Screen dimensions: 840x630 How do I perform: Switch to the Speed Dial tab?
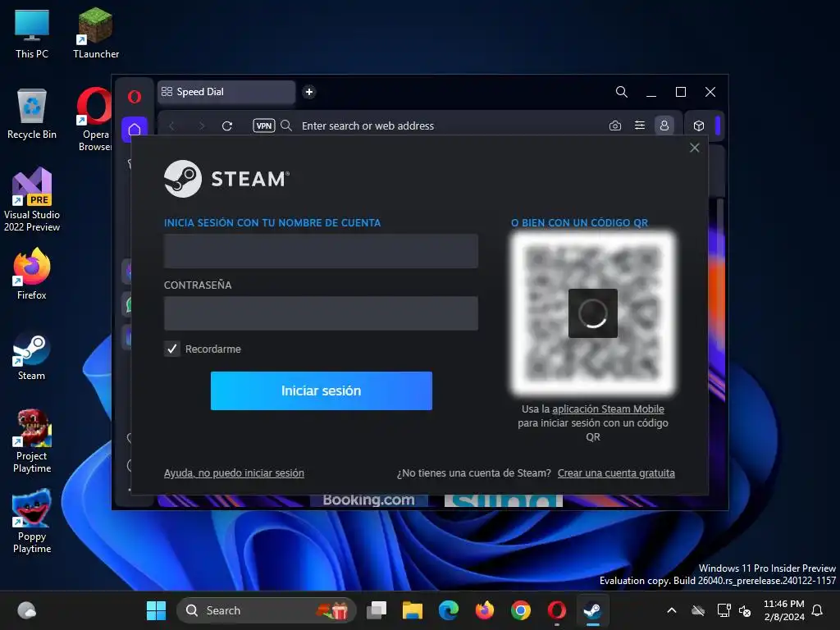[x=226, y=92]
